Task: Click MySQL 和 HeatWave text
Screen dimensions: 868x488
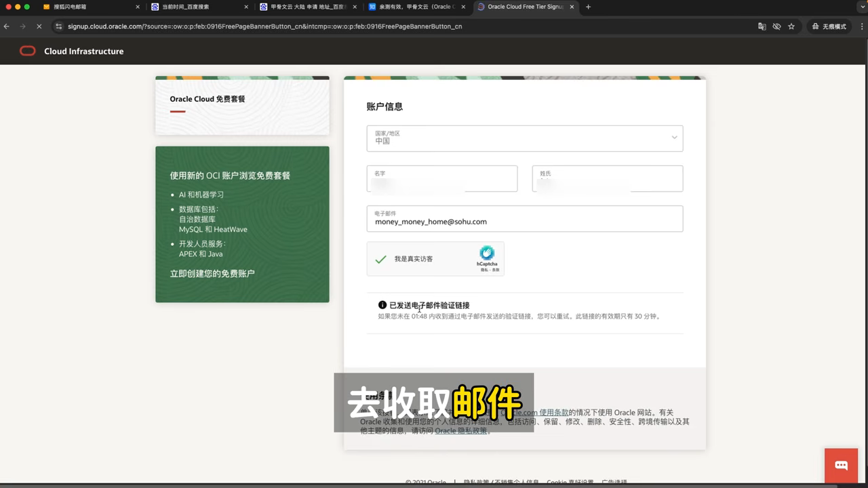Action: tap(213, 230)
